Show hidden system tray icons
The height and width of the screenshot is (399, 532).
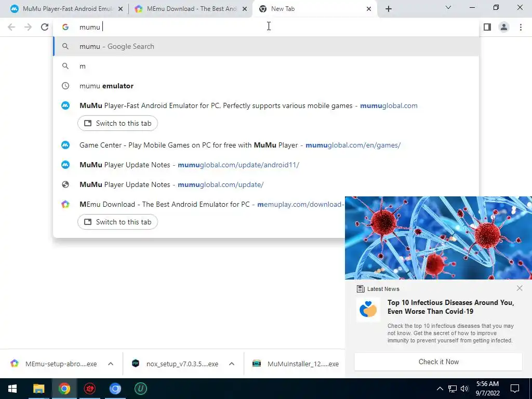[x=440, y=389]
